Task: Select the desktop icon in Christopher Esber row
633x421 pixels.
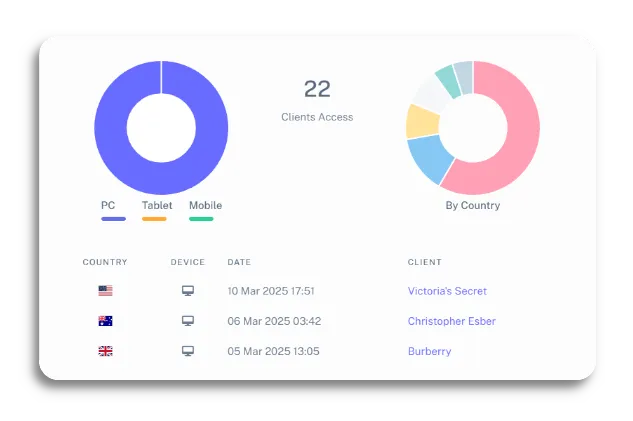Action: tap(187, 321)
